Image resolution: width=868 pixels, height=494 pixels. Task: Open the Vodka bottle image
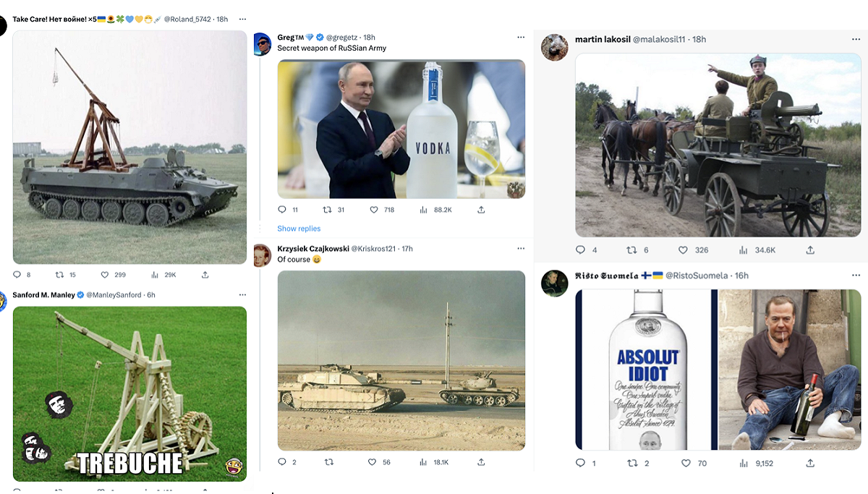(401, 129)
